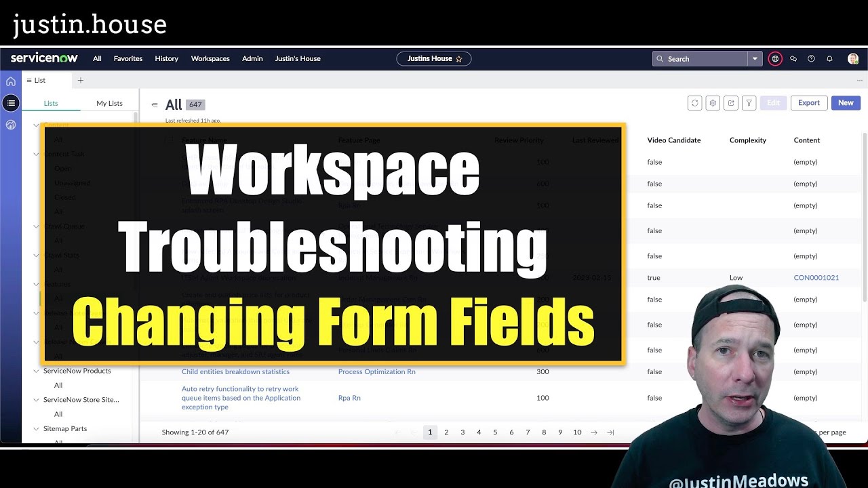The width and height of the screenshot is (868, 488).
Task: Sort by Video Candidate column header
Action: click(673, 140)
